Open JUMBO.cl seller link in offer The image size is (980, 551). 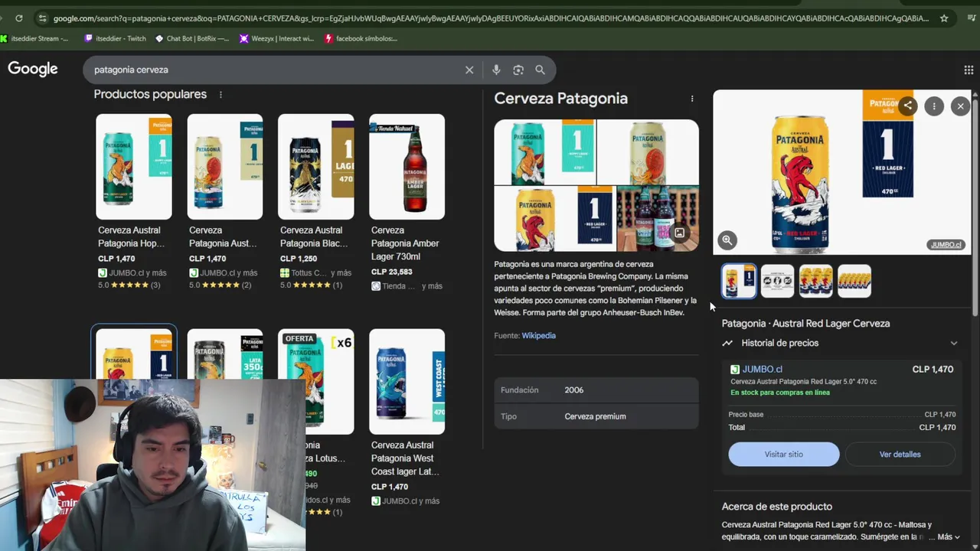tap(763, 370)
